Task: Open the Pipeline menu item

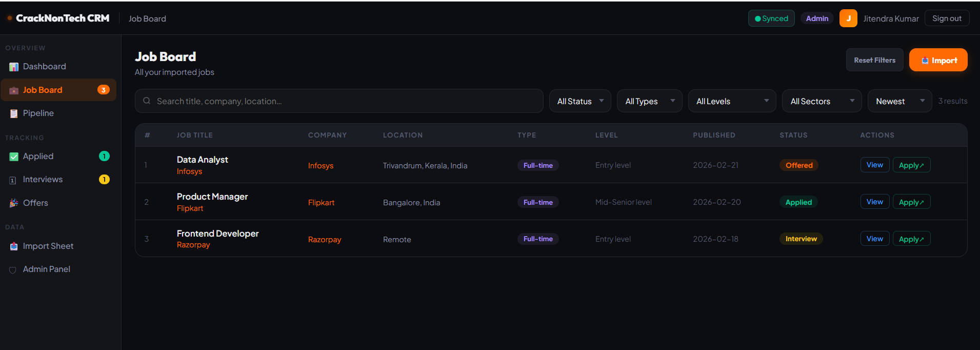Action: (38, 113)
